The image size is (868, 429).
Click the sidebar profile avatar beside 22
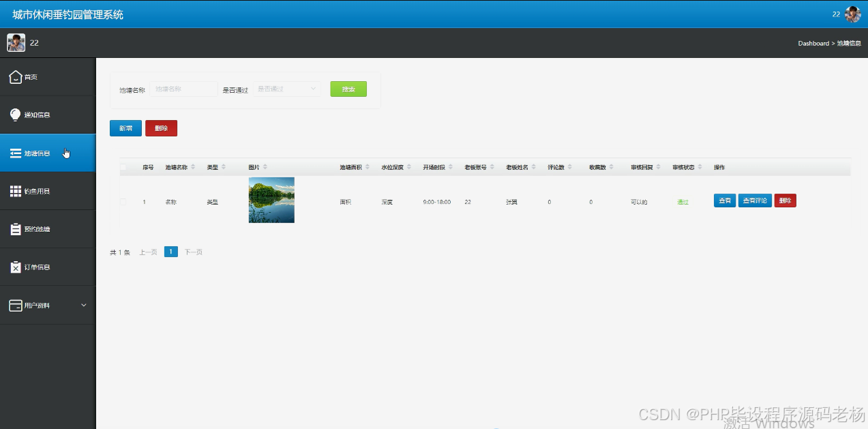[x=16, y=42]
